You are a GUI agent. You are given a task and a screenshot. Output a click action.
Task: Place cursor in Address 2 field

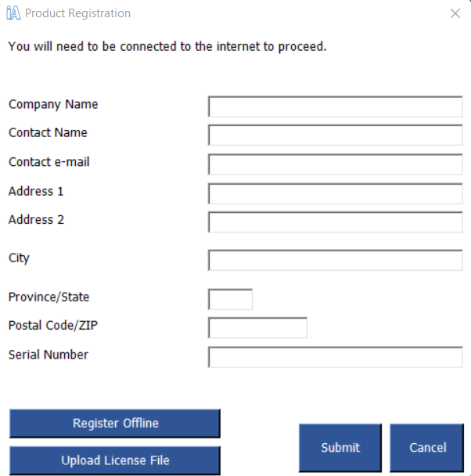click(336, 222)
